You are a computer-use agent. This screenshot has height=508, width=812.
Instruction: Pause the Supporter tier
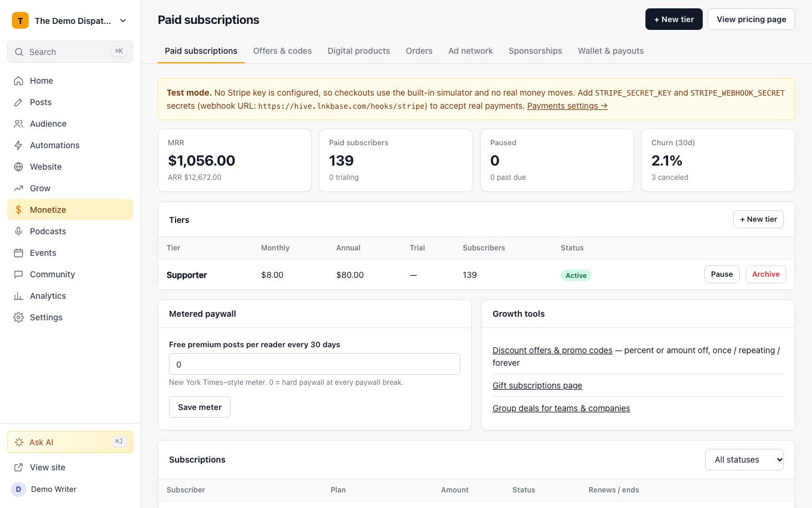tap(722, 274)
